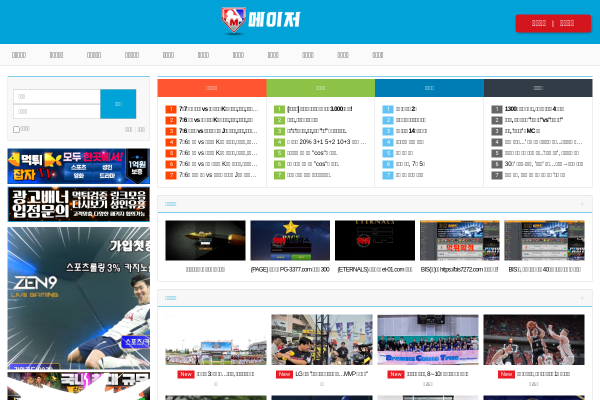Click number 1 badge in orange list
Image resolution: width=600 pixels, height=400 pixels.
pos(171,109)
